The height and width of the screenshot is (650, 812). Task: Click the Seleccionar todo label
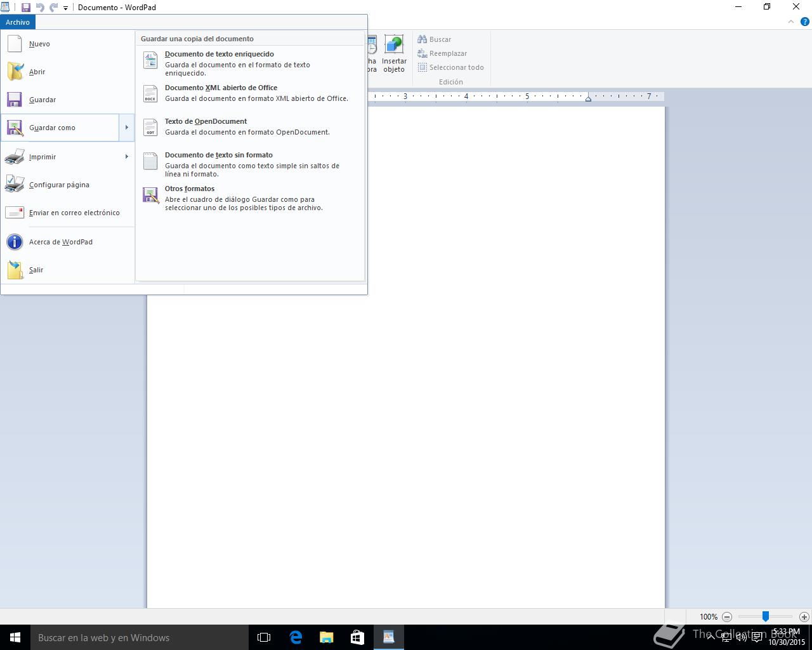[x=456, y=67]
